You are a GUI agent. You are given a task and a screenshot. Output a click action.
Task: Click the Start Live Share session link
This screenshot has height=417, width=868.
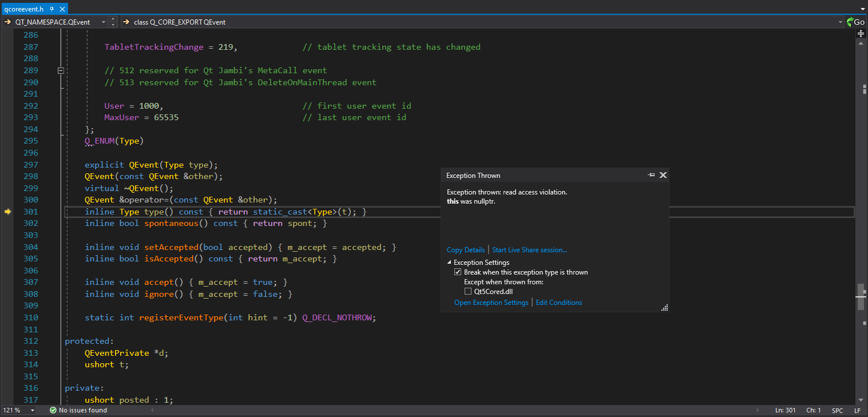tap(529, 250)
